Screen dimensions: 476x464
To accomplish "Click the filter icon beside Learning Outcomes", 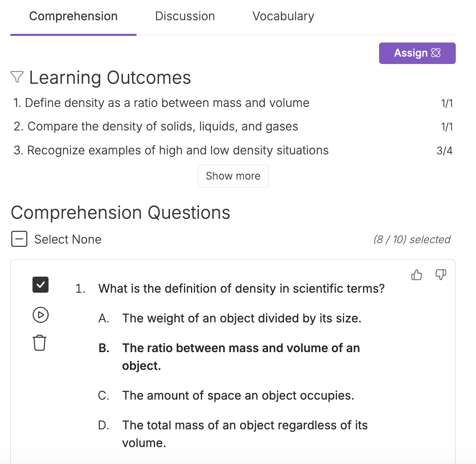I will click(x=16, y=77).
